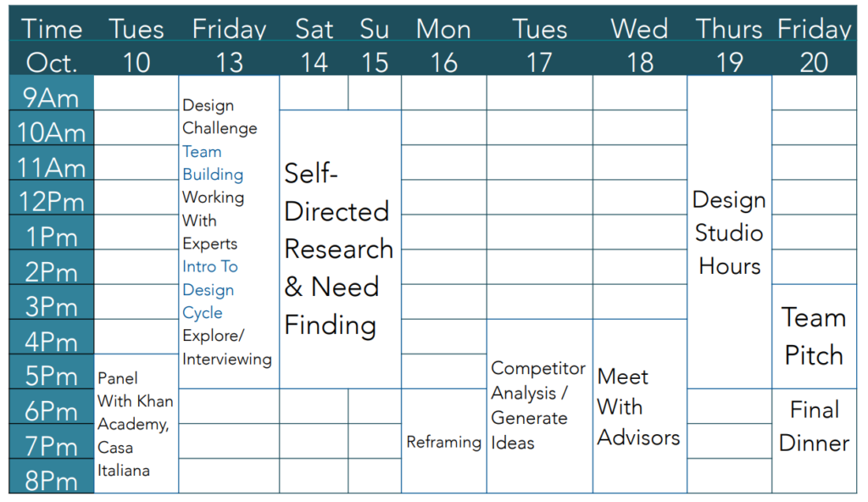
Task: Select the 12Pm time row label
Action: (x=52, y=203)
